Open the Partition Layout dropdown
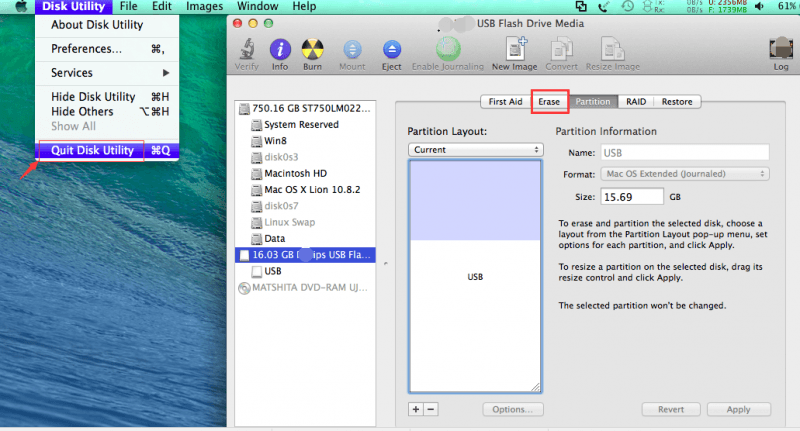 coord(475,149)
